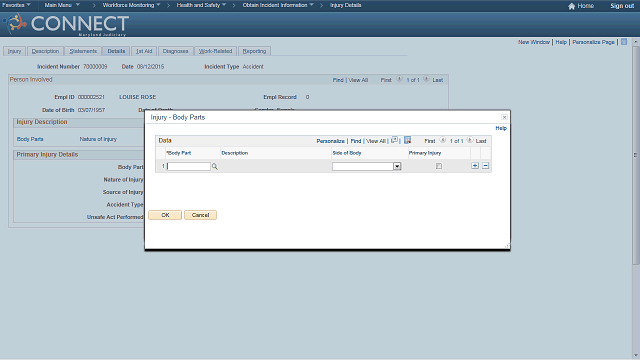Add a new body part row
This screenshot has height=360, width=640.
pos(475,166)
